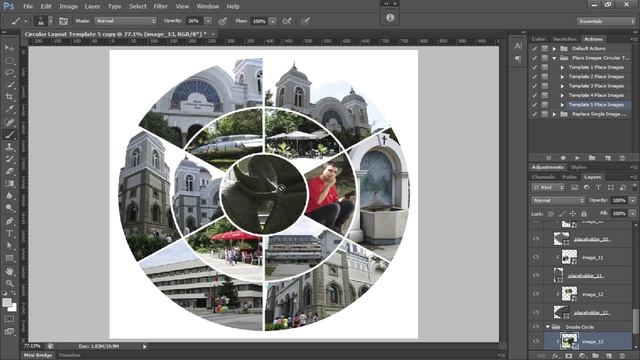This screenshot has width=640, height=360.
Task: Add layer mask at Layers bottom
Action: 569,356
